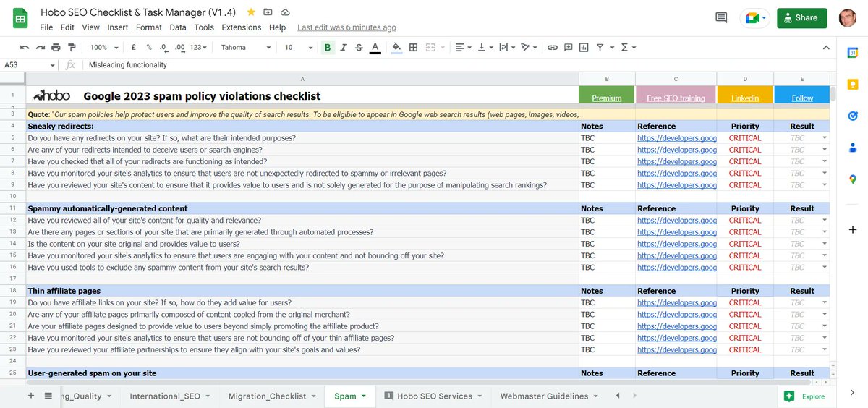Viewport: 868px width, 408px height.
Task: Open Google Calendar in the side panel
Action: tap(853, 53)
